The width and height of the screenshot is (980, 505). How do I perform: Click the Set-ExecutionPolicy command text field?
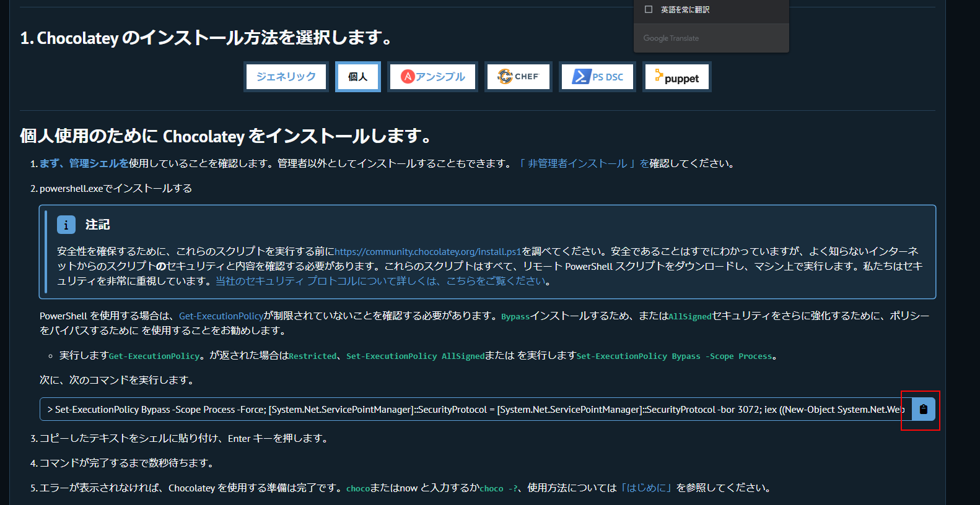coord(476,409)
